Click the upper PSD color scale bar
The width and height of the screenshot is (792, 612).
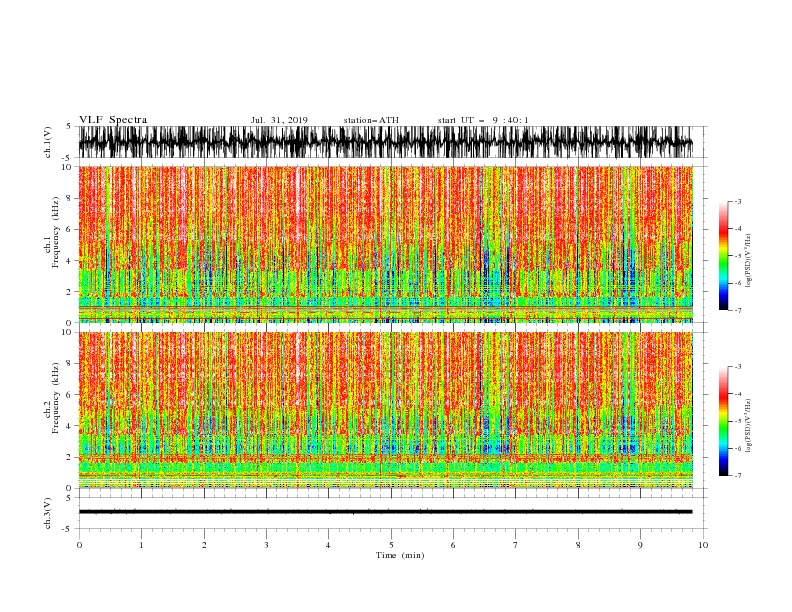click(x=723, y=255)
